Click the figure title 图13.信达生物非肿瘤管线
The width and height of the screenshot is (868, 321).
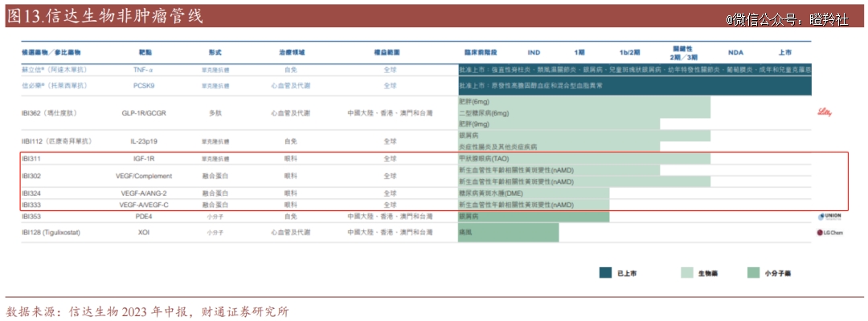104,16
